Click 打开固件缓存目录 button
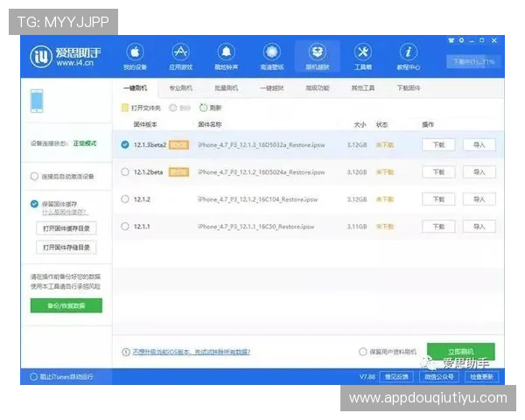The width and height of the screenshot is (525, 420). pyautogui.click(x=66, y=228)
